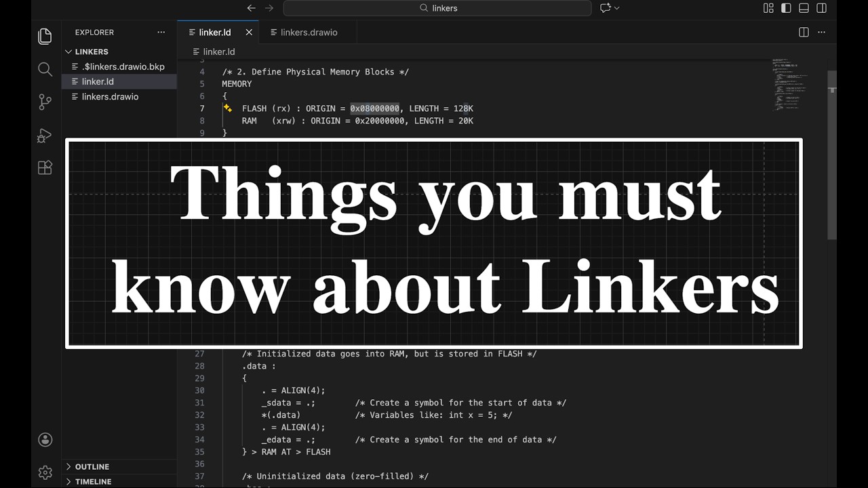
Task: Click the editor vertical scrollbar
Action: click(x=832, y=154)
